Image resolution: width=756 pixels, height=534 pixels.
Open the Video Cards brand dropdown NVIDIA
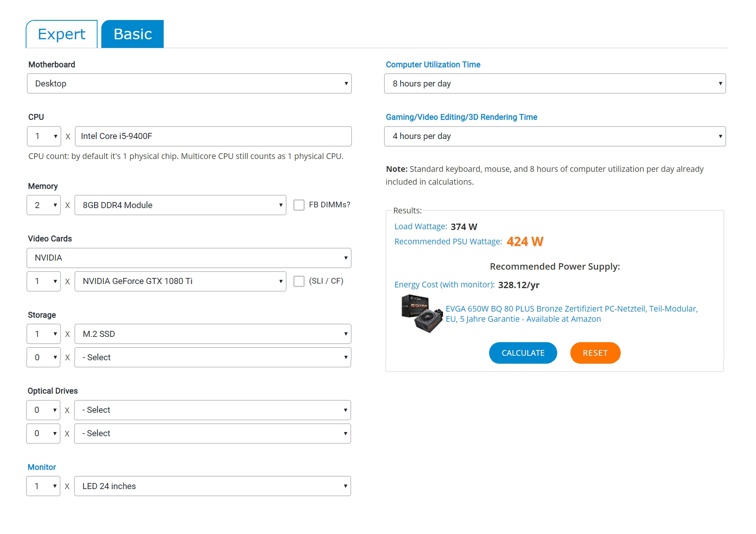189,258
